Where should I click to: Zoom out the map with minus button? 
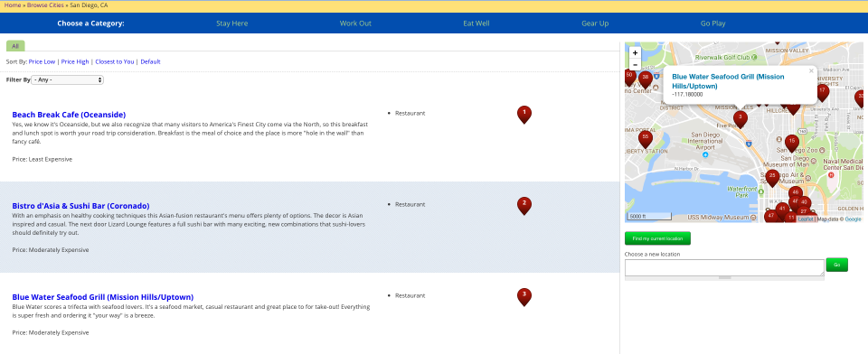point(635,65)
